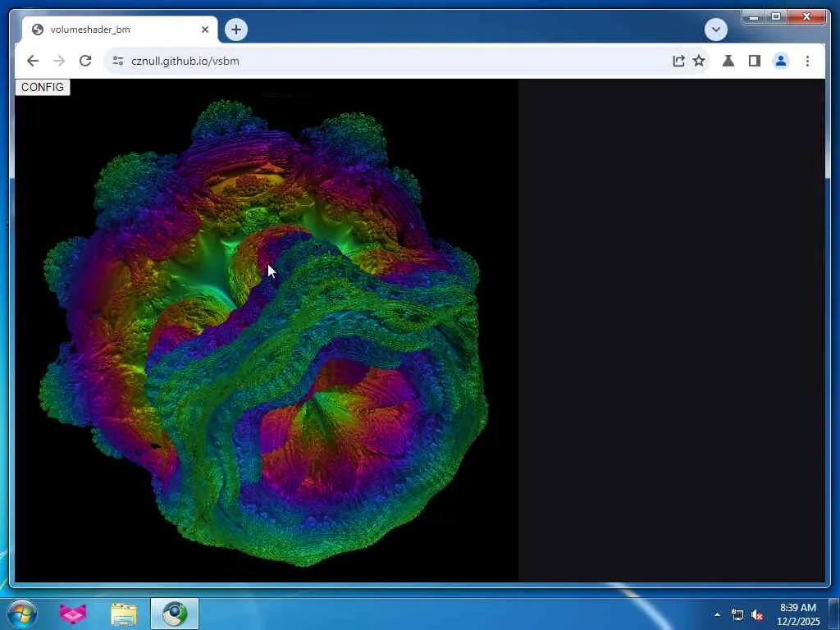Switch to Chrome taskbar button
The width and height of the screenshot is (840, 630).
tap(175, 614)
